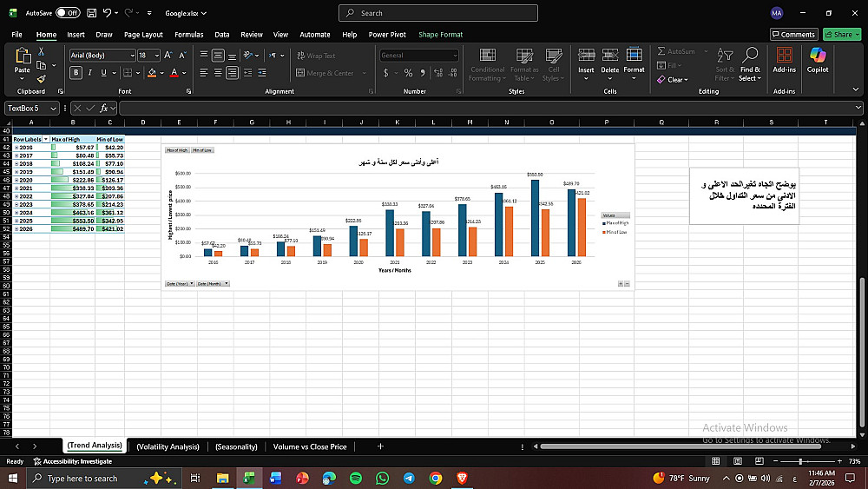The image size is (868, 489).
Task: Toggle Underline formatting
Action: point(103,73)
